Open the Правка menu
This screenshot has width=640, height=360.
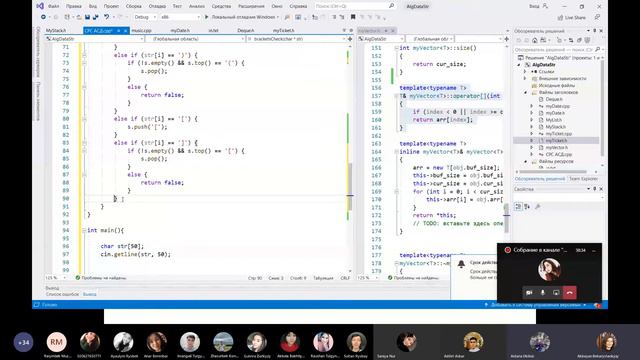click(x=73, y=7)
